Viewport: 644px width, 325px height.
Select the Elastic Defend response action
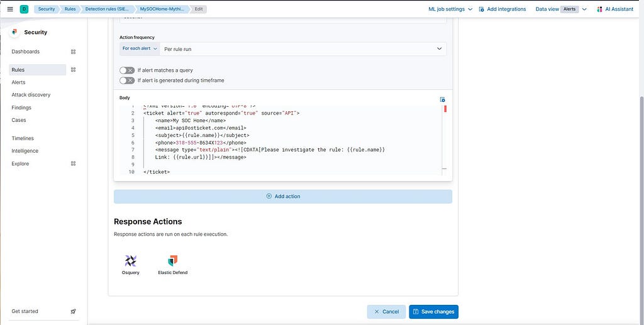point(173,265)
